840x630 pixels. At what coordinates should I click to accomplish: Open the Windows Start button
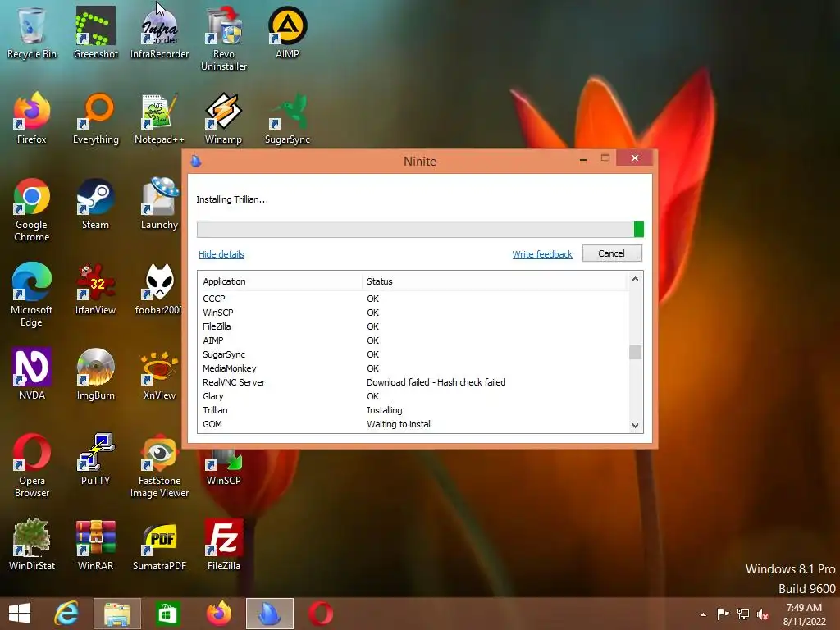tap(20, 614)
